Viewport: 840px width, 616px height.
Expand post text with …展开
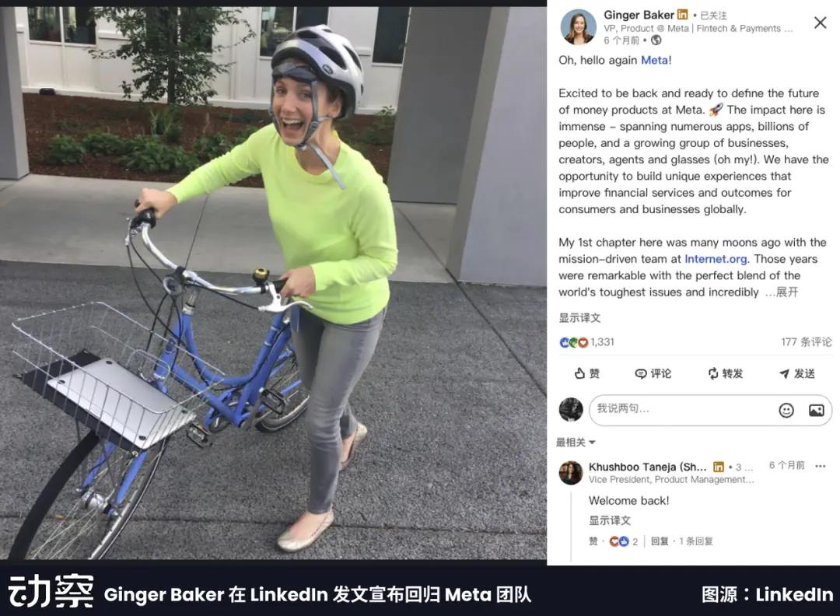[782, 292]
